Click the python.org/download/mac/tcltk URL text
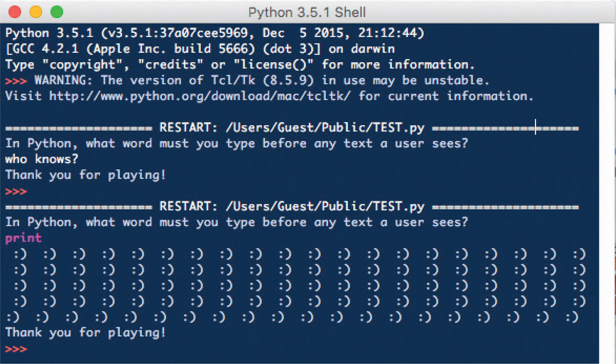 [200, 96]
